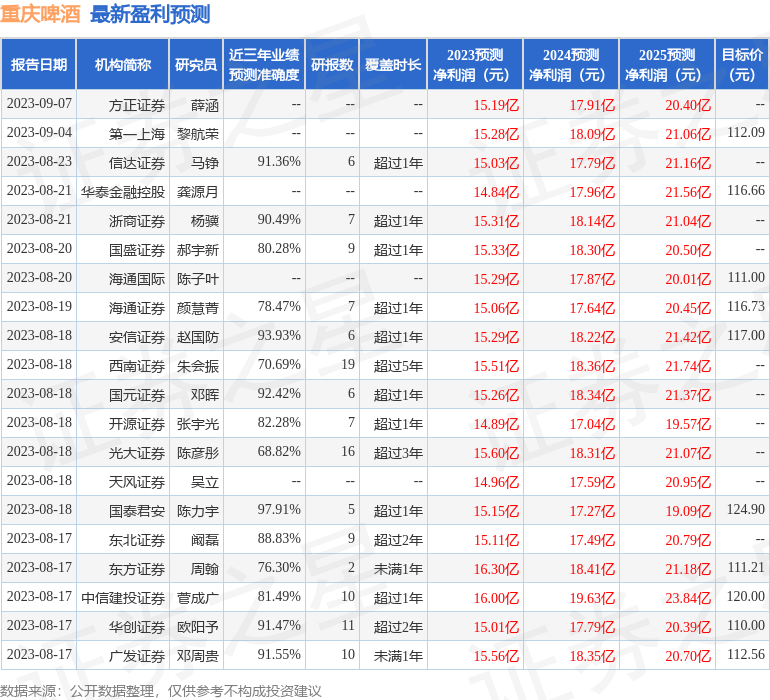This screenshot has width=770, height=700.
Task: Click the 报告日期 column header
Action: pos(39,64)
